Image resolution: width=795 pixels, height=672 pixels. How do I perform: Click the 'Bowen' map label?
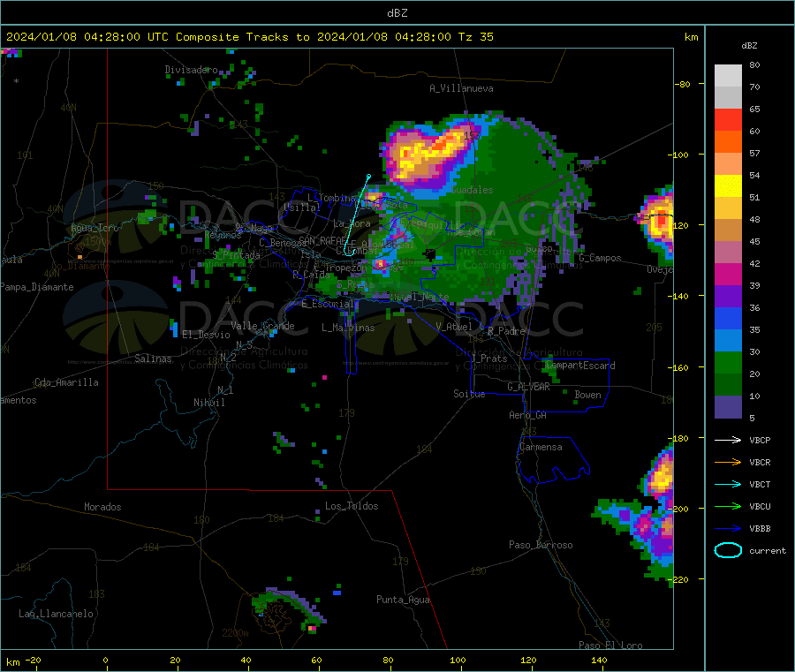[x=587, y=395]
